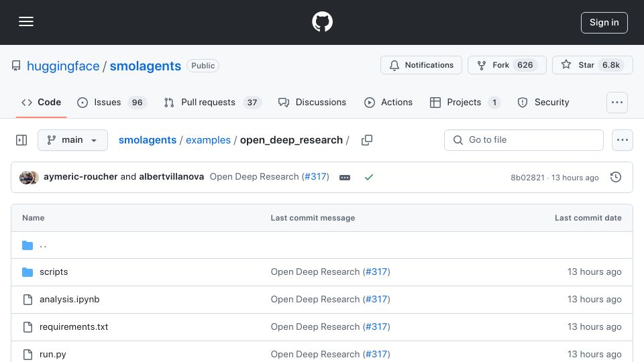Go to smolagents breadcrumb root
This screenshot has width=644, height=362.
click(x=148, y=140)
